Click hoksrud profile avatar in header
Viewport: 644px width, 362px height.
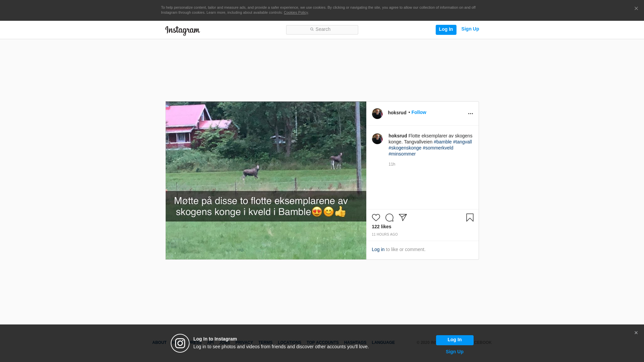tap(377, 114)
